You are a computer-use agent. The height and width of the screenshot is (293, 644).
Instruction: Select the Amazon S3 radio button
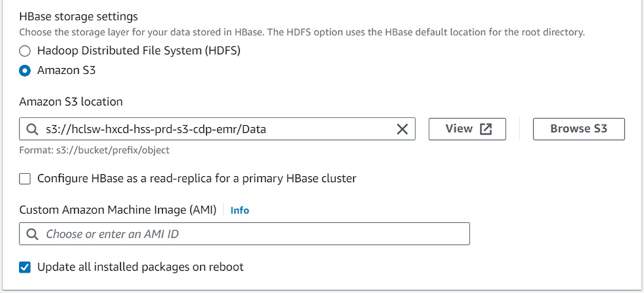coord(25,70)
